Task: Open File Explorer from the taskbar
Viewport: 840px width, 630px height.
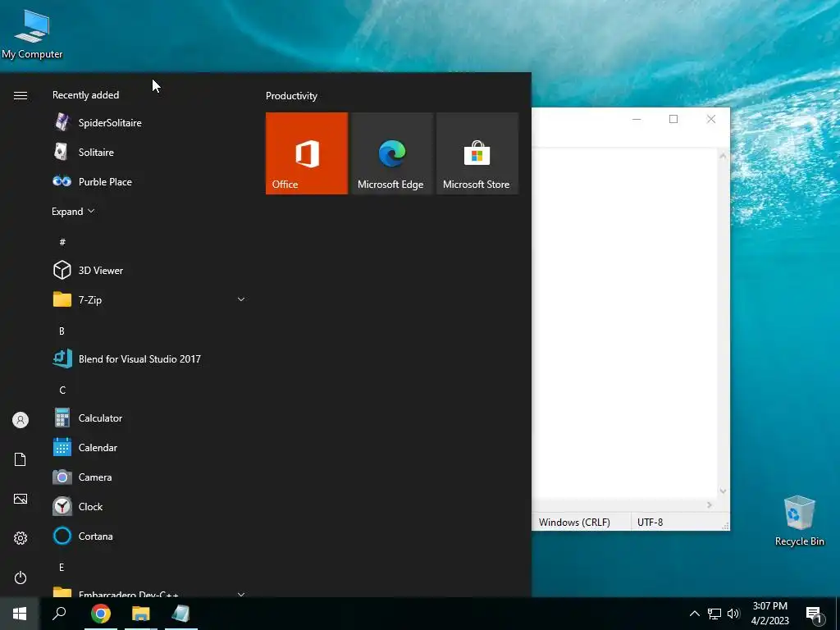Action: click(141, 614)
